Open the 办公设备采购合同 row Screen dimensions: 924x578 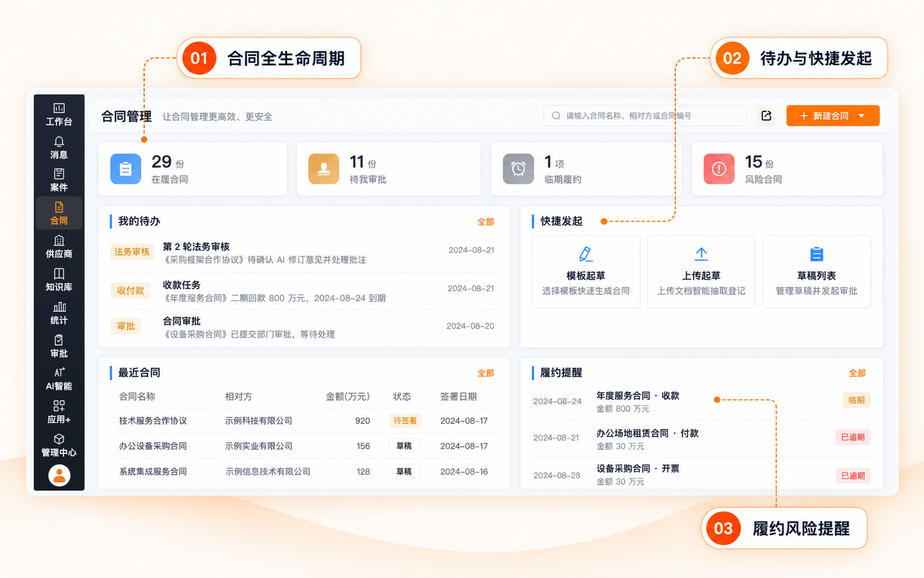(x=303, y=446)
